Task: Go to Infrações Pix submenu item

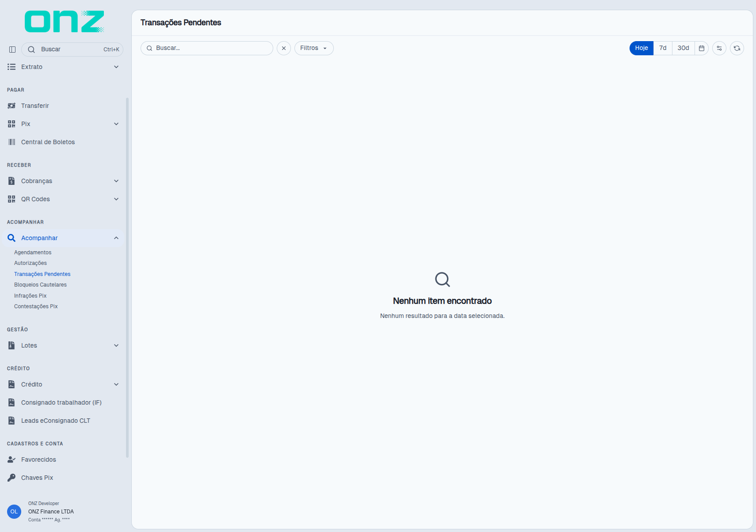Action: (30, 296)
